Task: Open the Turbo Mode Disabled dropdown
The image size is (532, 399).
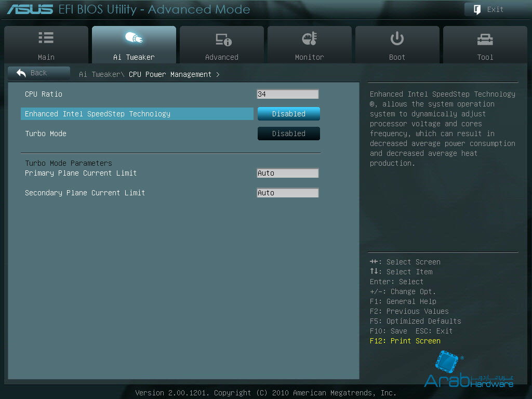Action: pyautogui.click(x=288, y=134)
